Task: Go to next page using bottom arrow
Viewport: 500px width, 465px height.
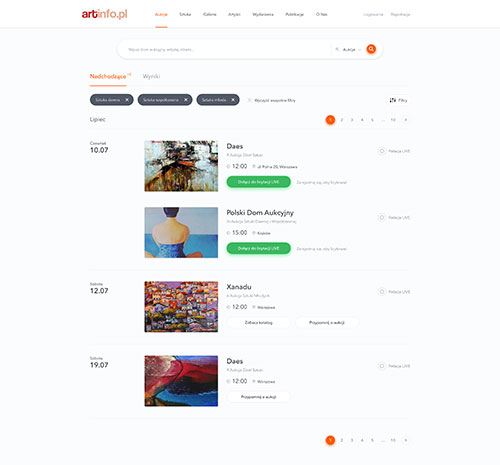Action: (x=406, y=440)
